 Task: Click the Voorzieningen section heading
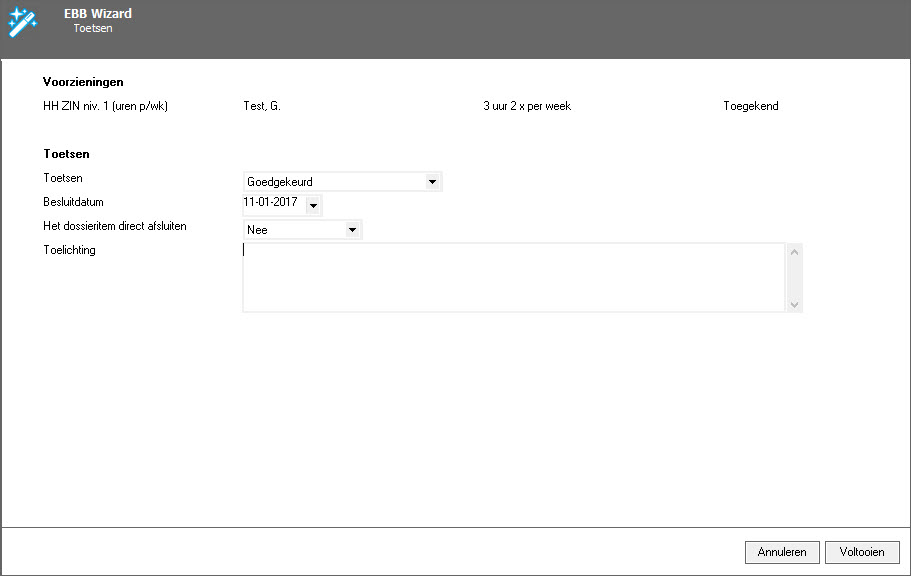83,82
